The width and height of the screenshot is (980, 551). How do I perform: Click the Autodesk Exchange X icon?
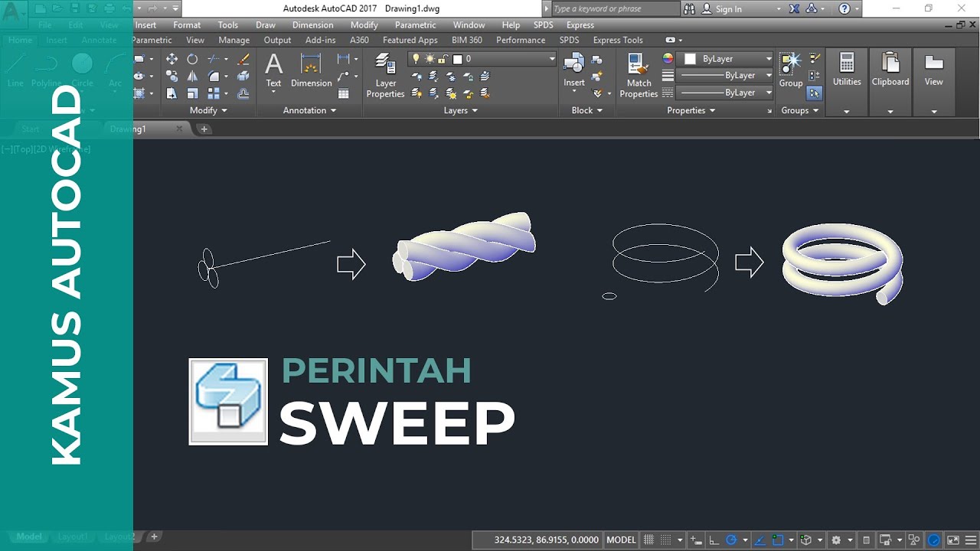pos(794,9)
